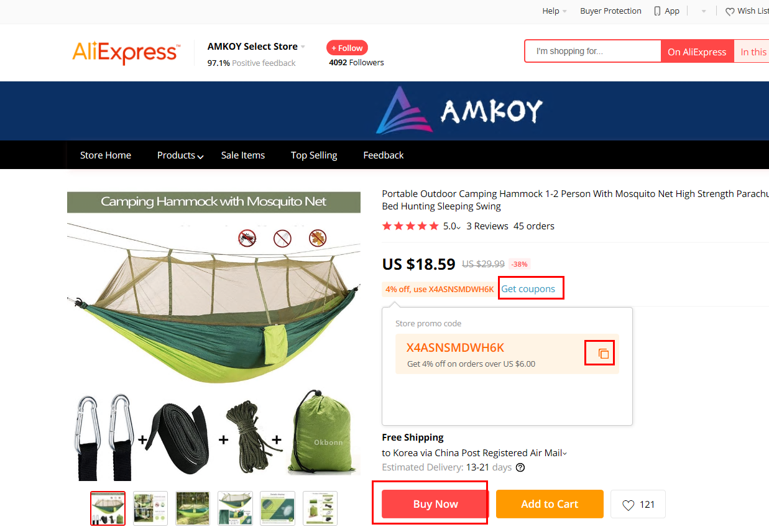The image size is (769, 532).
Task: Click the Add to Cart button
Action: [x=550, y=504]
